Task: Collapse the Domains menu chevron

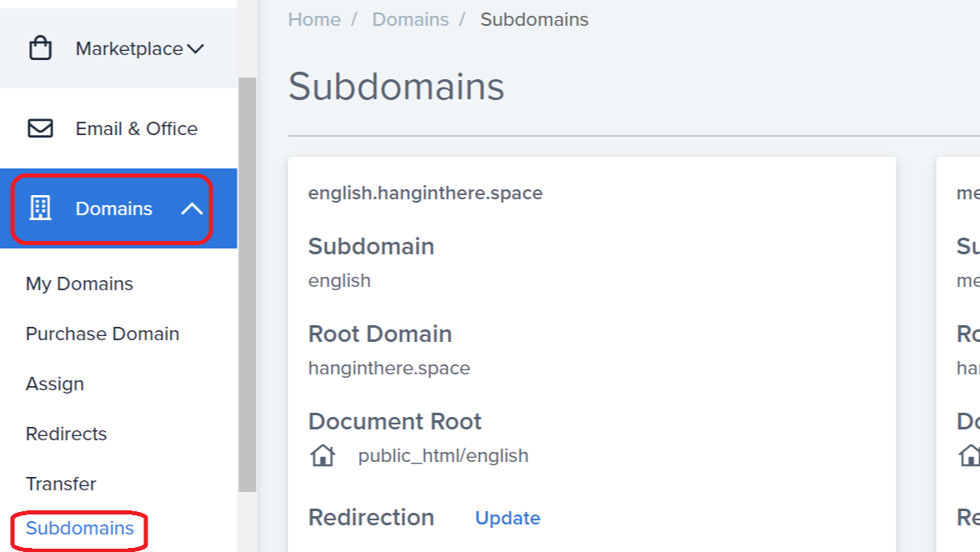Action: tap(192, 208)
